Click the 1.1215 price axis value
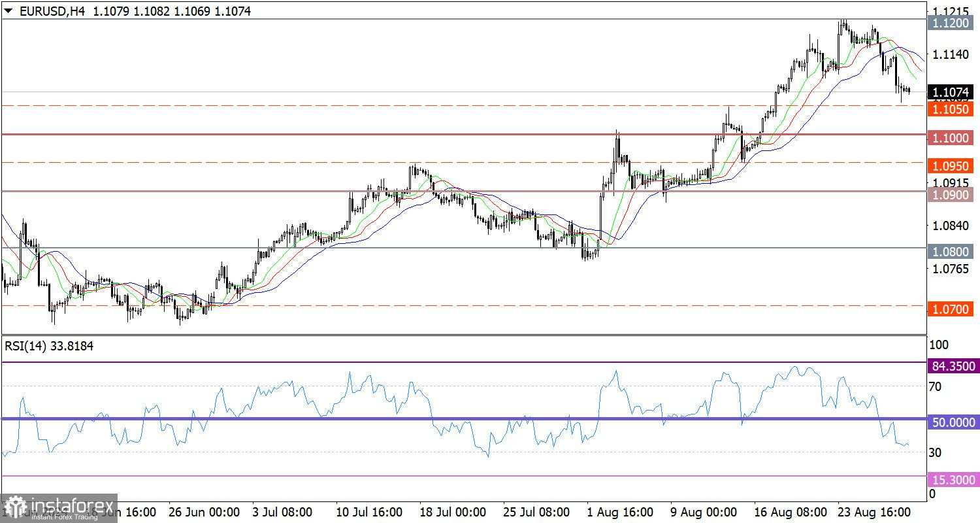980x523 pixels. coord(951,10)
